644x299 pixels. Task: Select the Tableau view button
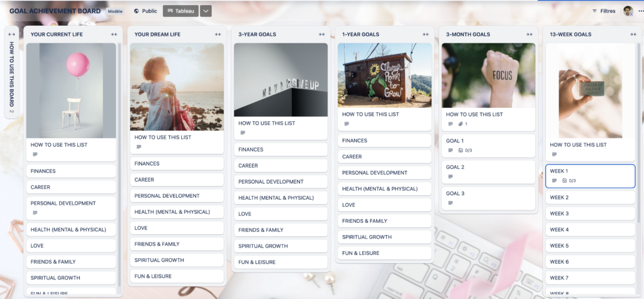click(x=180, y=11)
